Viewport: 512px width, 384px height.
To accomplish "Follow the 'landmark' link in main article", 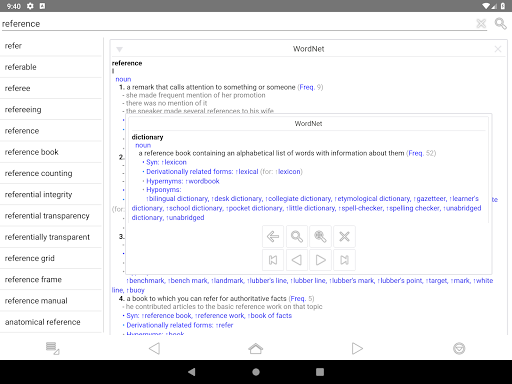I will (228, 281).
